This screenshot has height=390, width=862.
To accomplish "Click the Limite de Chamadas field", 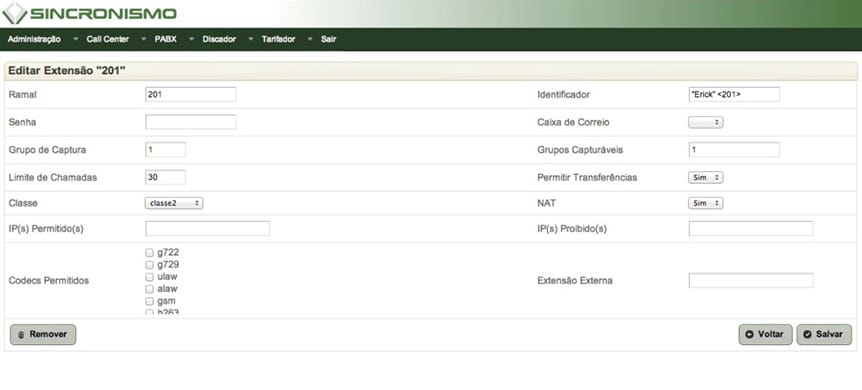I will [x=165, y=177].
